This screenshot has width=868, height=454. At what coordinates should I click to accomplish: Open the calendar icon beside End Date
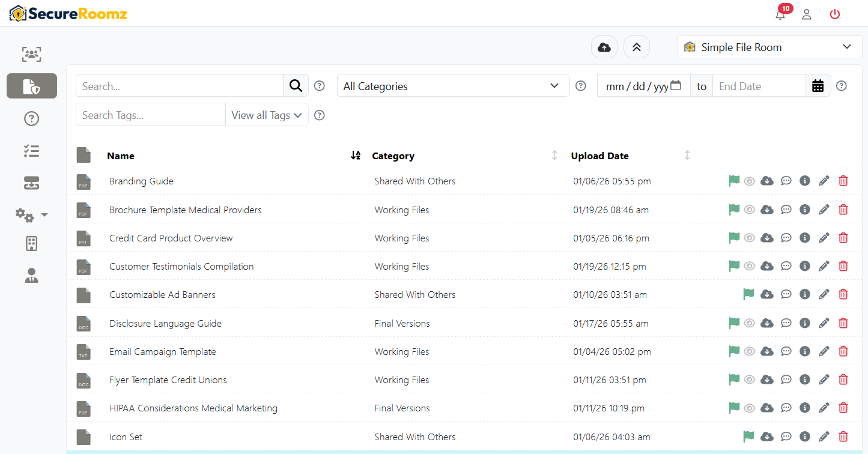point(818,86)
